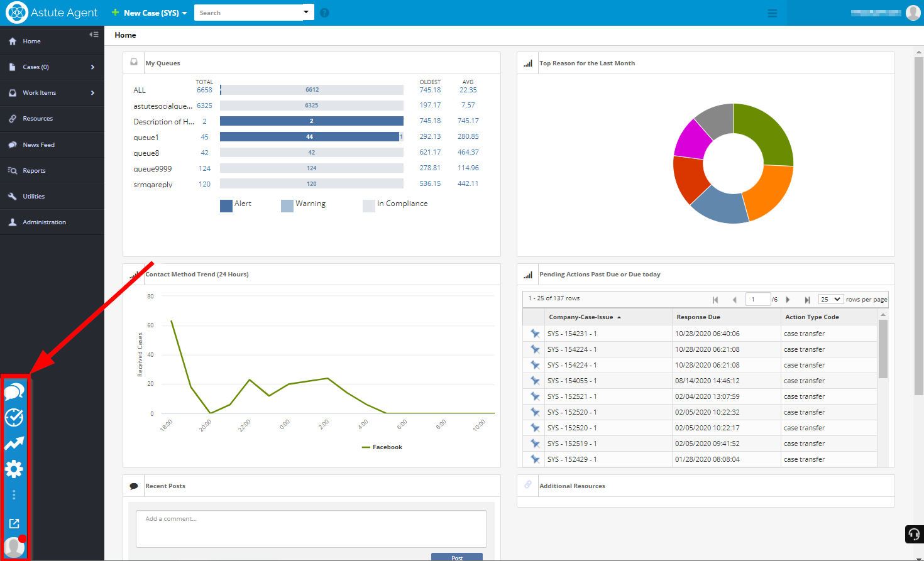Open the chat bubbles icon in bottom dock
Viewport: 924px width, 561px height.
(14, 392)
